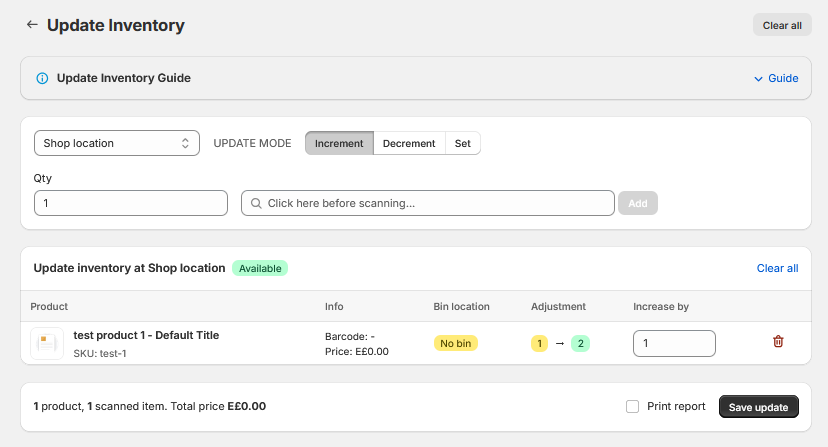Image resolution: width=828 pixels, height=447 pixels.
Task: Click the new quantity badge 2
Action: tap(580, 343)
